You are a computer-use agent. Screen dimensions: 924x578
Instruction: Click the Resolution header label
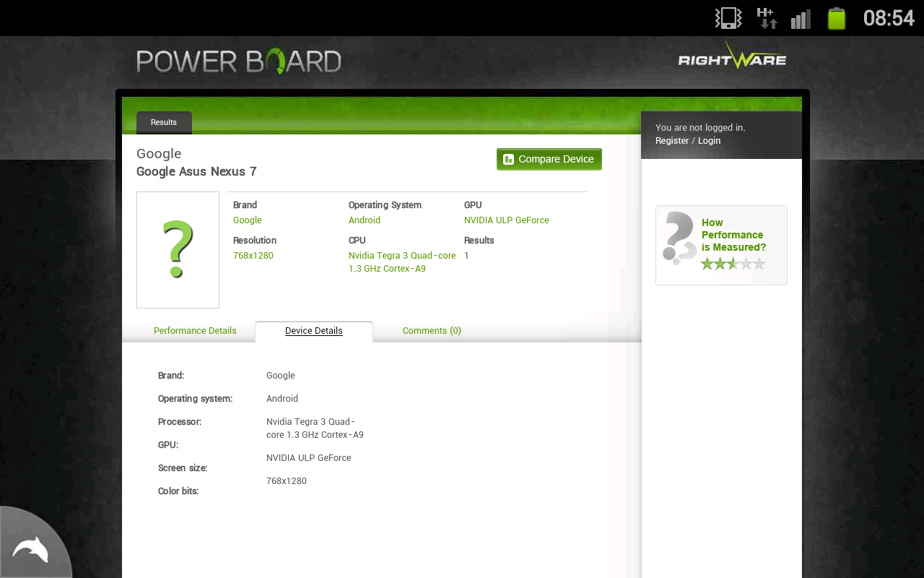pos(255,241)
